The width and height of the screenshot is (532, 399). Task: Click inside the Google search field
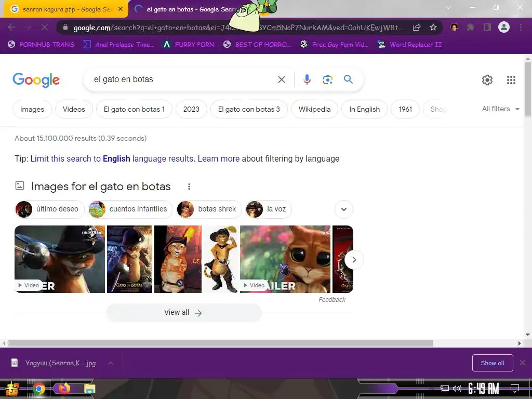pyautogui.click(x=183, y=79)
